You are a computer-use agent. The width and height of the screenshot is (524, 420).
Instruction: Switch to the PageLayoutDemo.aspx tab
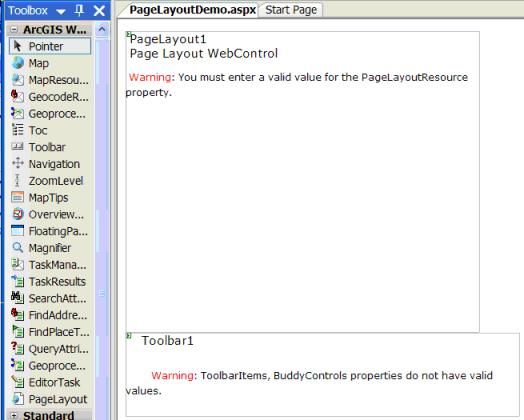[x=193, y=10]
